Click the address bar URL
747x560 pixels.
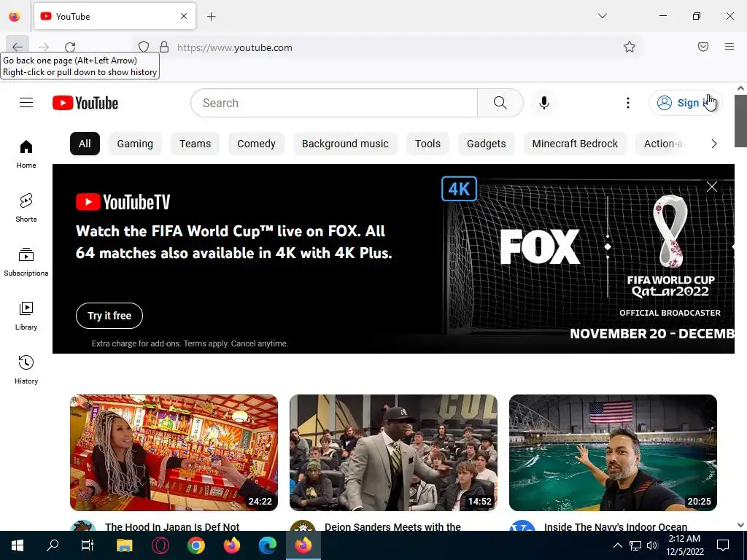234,47
